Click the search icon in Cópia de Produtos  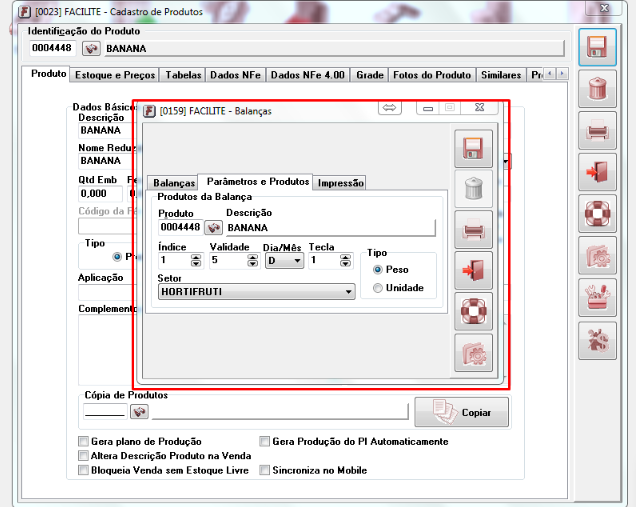(x=139, y=412)
